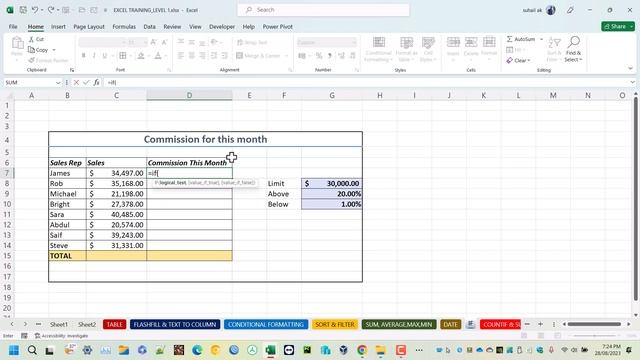Click the zoom slider in status bar
Image resolution: width=640 pixels, height=360 pixels.
pos(594,336)
